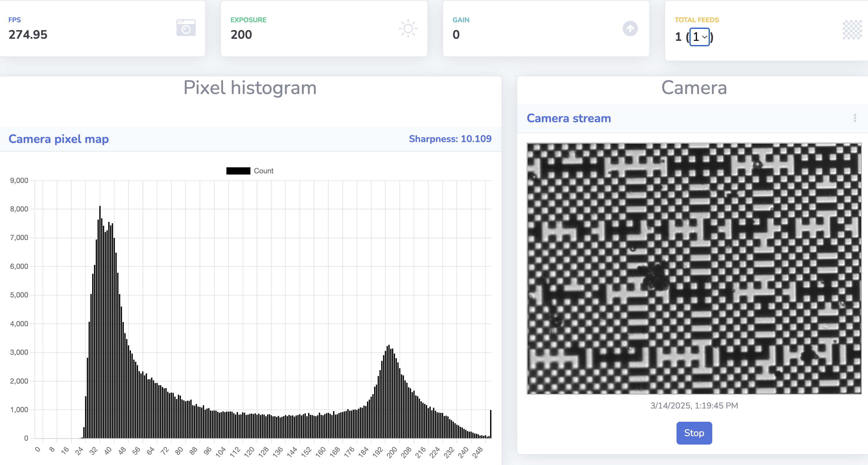This screenshot has height=465, width=868.
Task: Open the three-dot menu on Camera stream
Action: tap(854, 118)
